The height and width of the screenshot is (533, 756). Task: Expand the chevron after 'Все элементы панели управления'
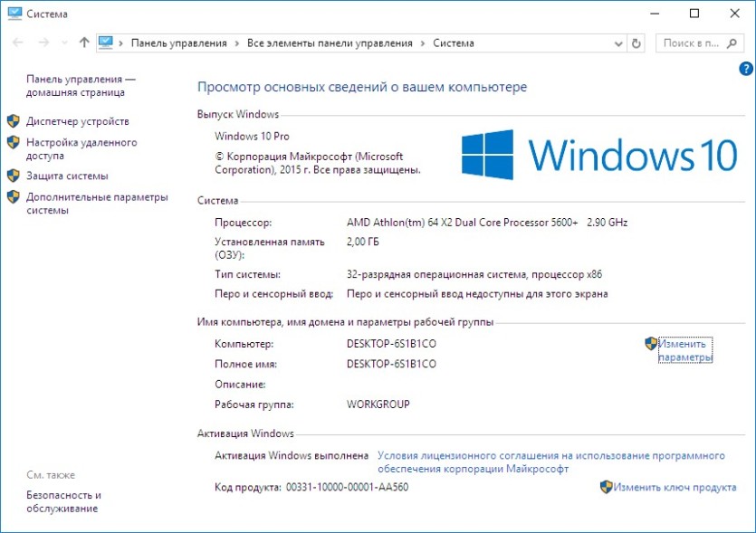pyautogui.click(x=423, y=43)
